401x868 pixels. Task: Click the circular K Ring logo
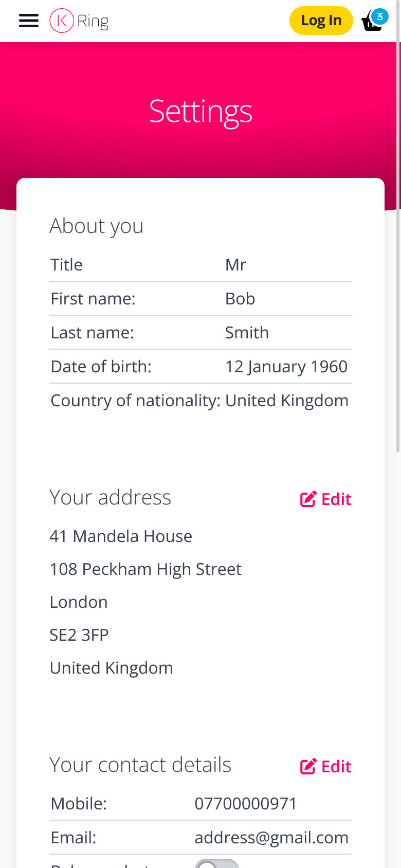62,21
